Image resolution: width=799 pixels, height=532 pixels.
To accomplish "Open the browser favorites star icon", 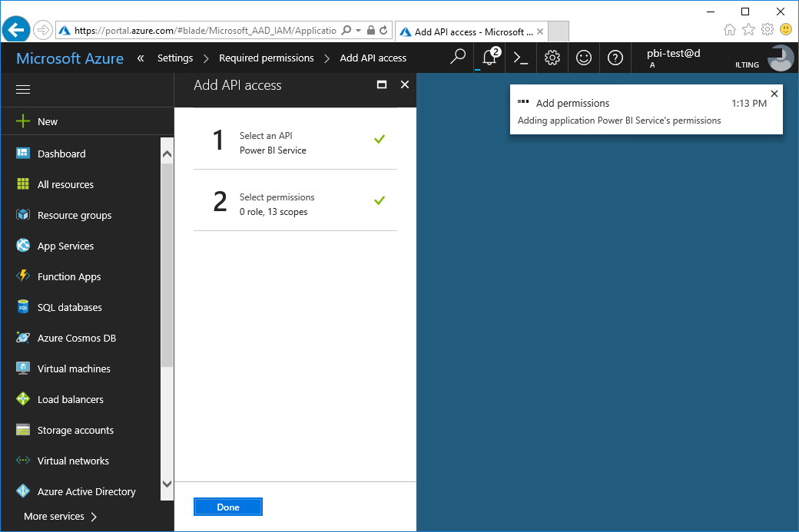I will [748, 29].
